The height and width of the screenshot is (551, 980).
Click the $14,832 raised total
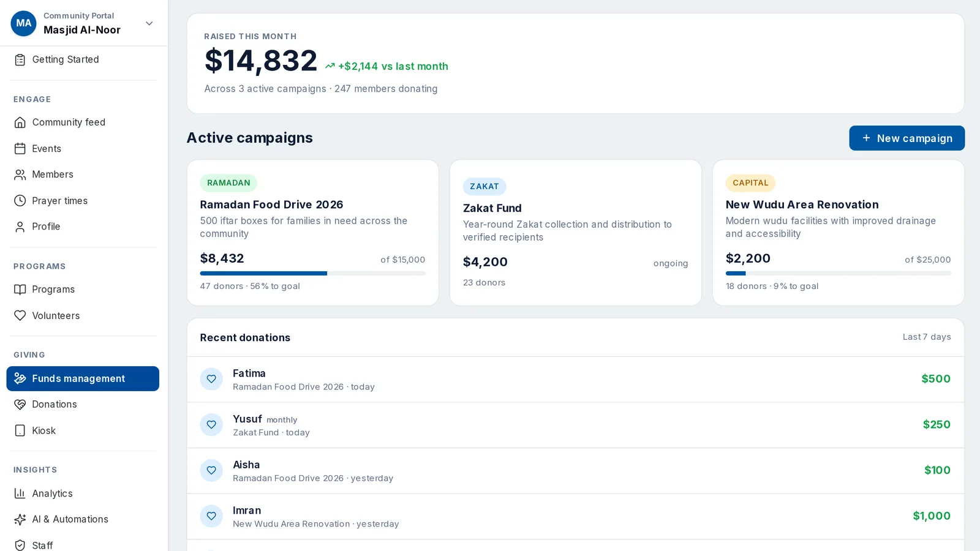point(261,61)
